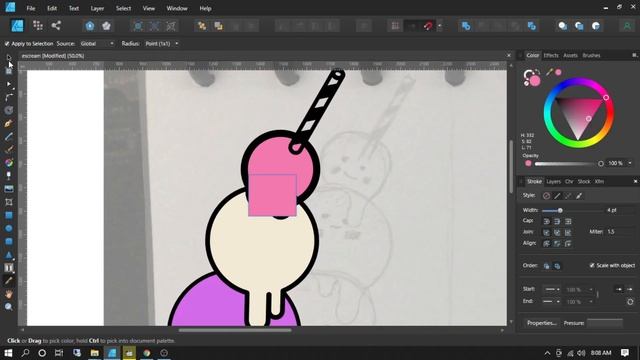The image size is (640, 360).
Task: Select the Rounded Rectangle tool
Action: click(9, 241)
